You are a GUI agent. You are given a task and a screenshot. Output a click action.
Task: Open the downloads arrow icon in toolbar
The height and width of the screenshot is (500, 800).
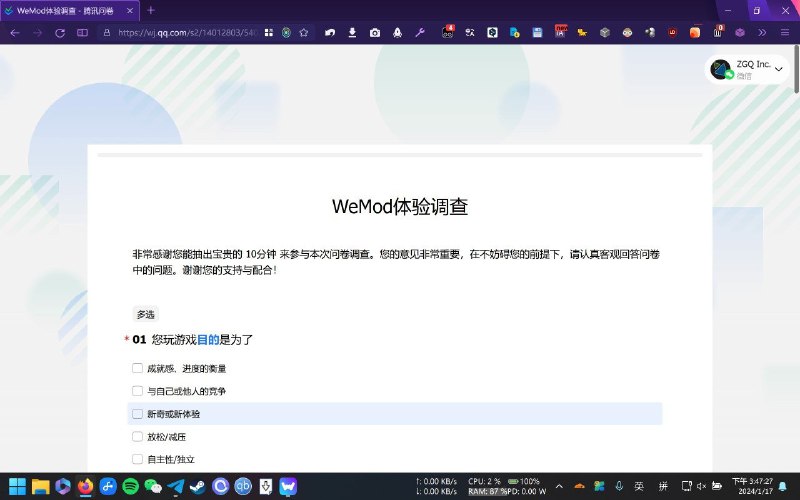[352, 32]
